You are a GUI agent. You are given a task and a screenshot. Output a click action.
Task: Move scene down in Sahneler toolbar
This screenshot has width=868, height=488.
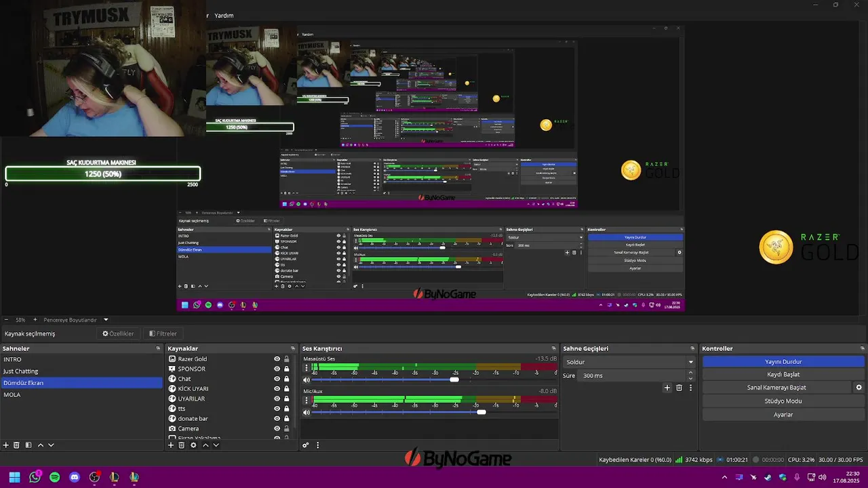pyautogui.click(x=51, y=445)
